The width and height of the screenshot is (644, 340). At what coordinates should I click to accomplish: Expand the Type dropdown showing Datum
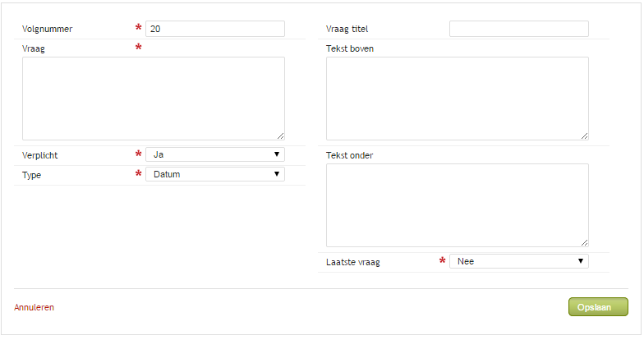[215, 174]
